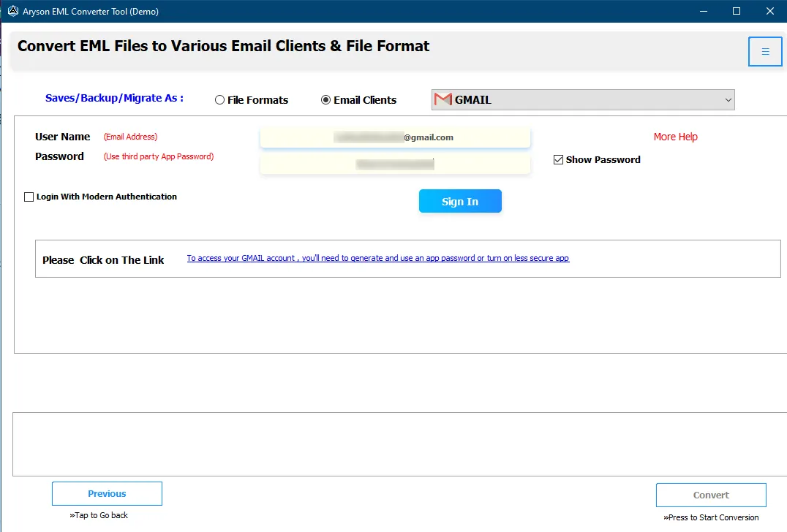Maximize the Aryson EML Converter window
Image resolution: width=787 pixels, height=532 pixels.
click(737, 11)
